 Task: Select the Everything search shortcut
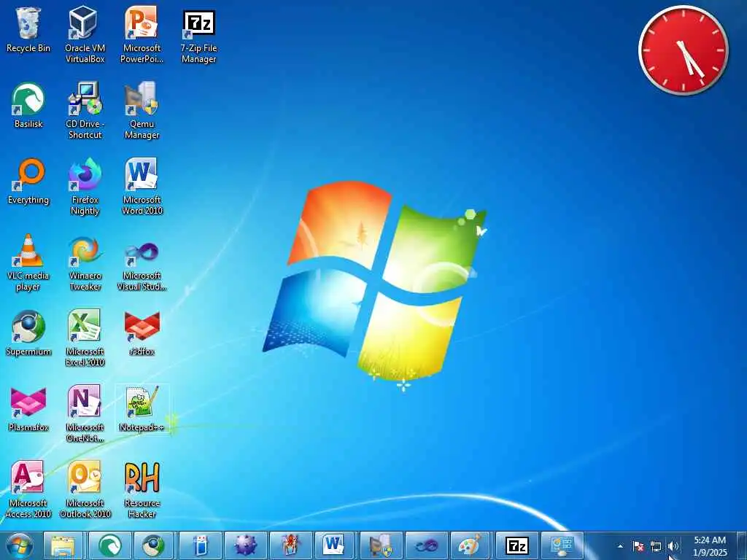tap(28, 182)
